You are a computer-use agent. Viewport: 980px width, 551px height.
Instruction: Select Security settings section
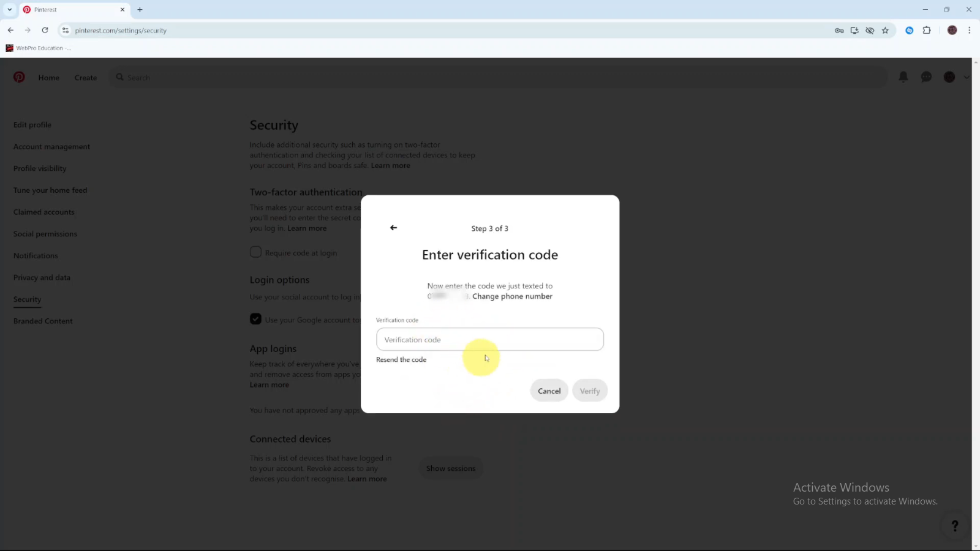(28, 299)
